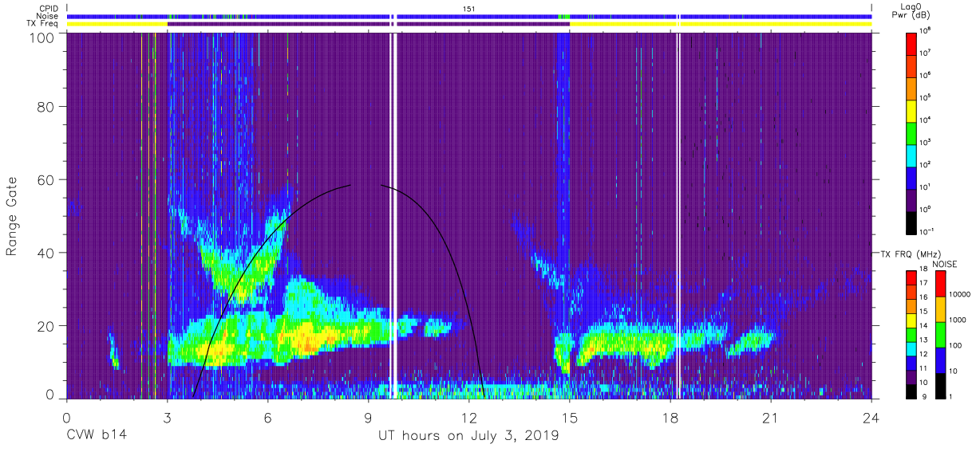Click the green segment of the NOISE colorbar
The image size is (980, 452).
click(x=942, y=335)
